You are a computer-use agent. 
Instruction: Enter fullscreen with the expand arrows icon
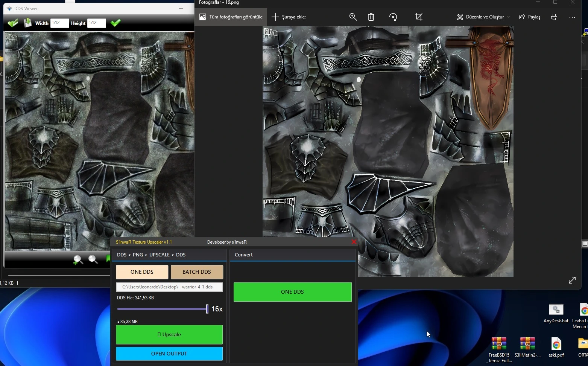pyautogui.click(x=572, y=280)
